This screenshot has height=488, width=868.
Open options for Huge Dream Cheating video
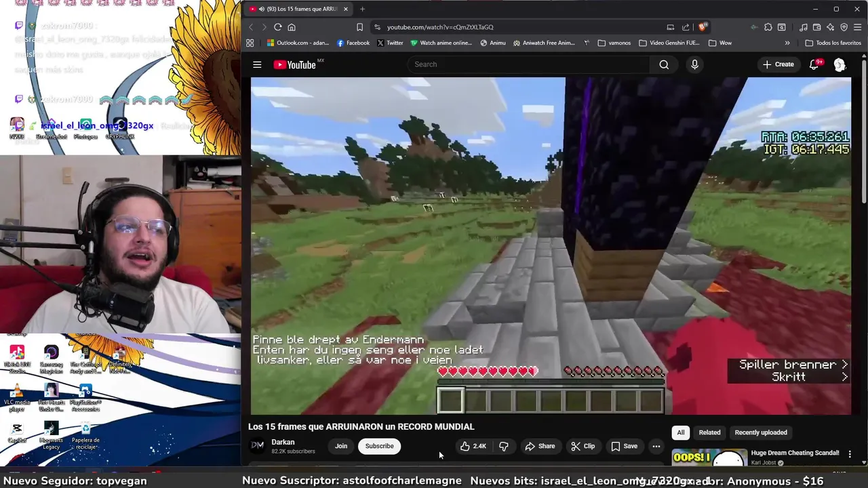coord(850,455)
